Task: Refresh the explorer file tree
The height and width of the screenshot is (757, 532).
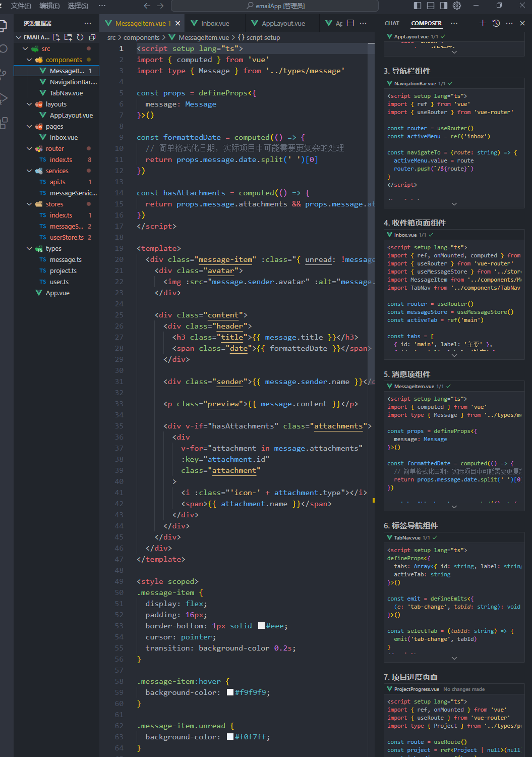Action: click(80, 37)
